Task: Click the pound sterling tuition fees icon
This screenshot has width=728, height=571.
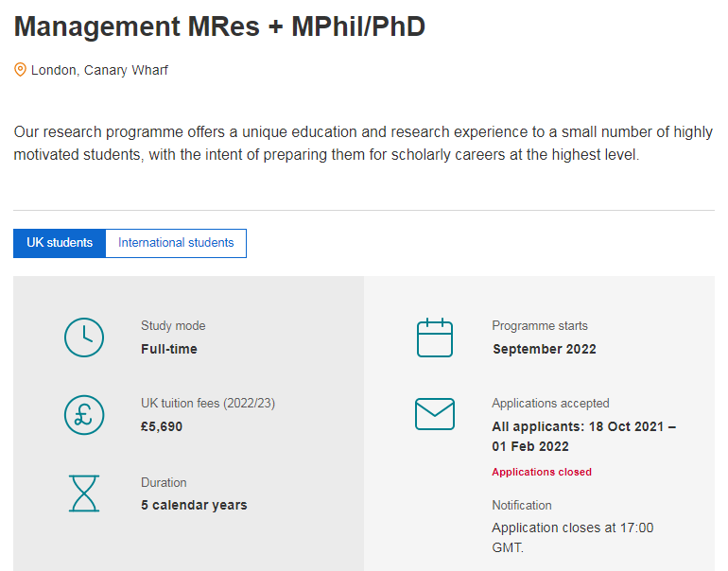Action: click(x=84, y=415)
